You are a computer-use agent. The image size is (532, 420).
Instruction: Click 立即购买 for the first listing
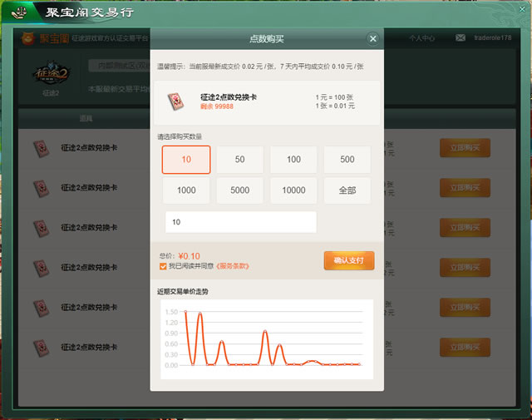[465, 148]
